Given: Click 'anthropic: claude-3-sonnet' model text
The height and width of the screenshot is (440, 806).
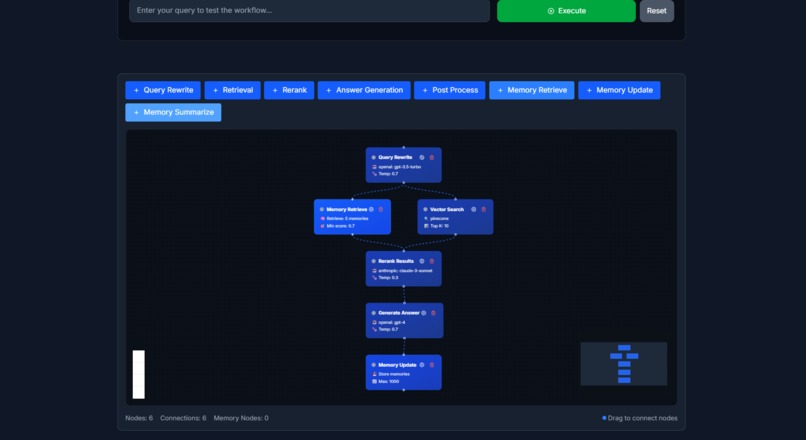Looking at the screenshot, I should point(405,270).
